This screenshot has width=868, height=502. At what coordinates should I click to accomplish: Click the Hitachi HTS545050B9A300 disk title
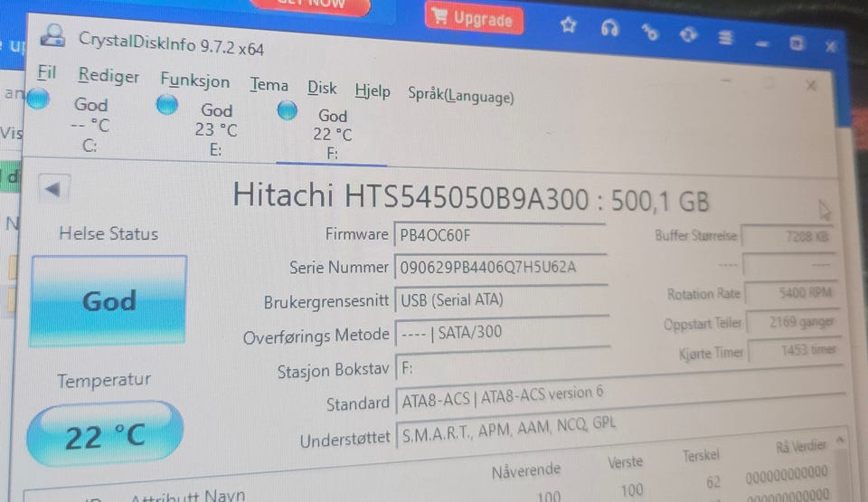click(x=470, y=196)
